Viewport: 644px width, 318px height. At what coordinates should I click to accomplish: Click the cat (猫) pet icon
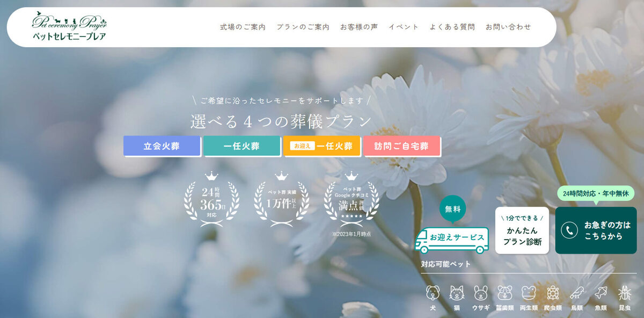pyautogui.click(x=457, y=293)
